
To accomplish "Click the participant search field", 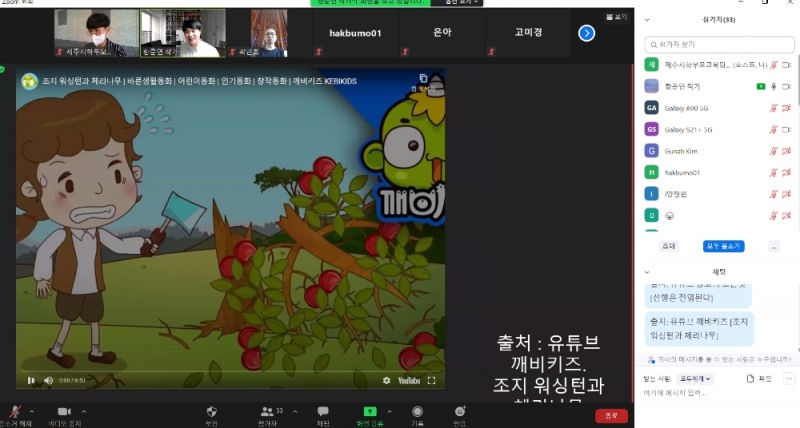I will tap(719, 44).
